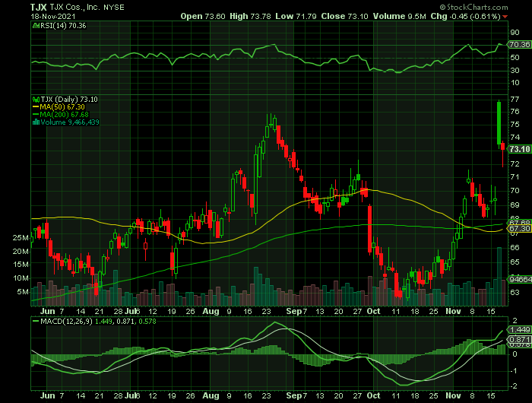This screenshot has height=403, width=532.
Task: Click the 67.30 moving average price tag
Action: pos(519,229)
